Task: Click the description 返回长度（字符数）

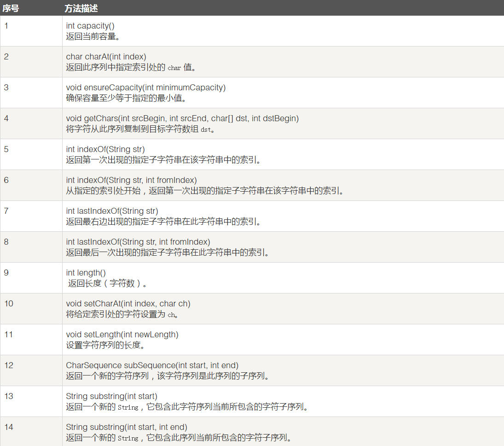Action: (x=108, y=284)
